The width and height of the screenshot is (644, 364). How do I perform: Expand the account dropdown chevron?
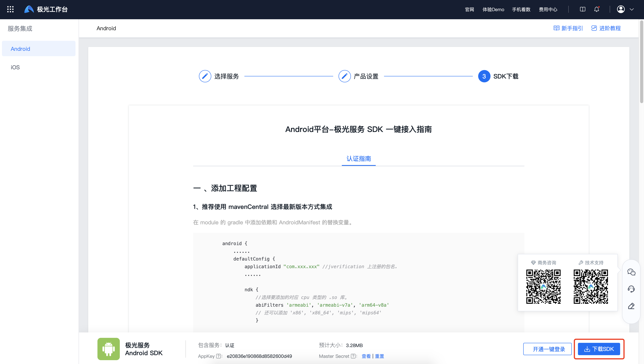pyautogui.click(x=632, y=9)
